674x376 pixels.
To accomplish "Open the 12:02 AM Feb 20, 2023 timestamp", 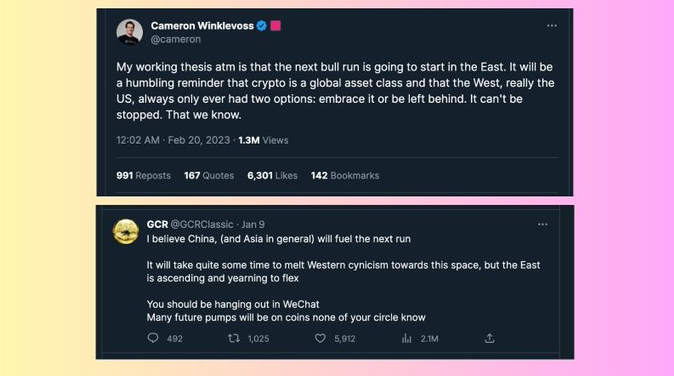I will 173,140.
